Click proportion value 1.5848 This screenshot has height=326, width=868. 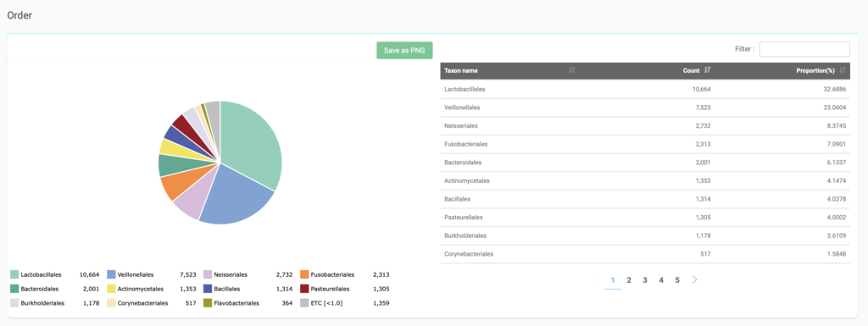(x=837, y=254)
